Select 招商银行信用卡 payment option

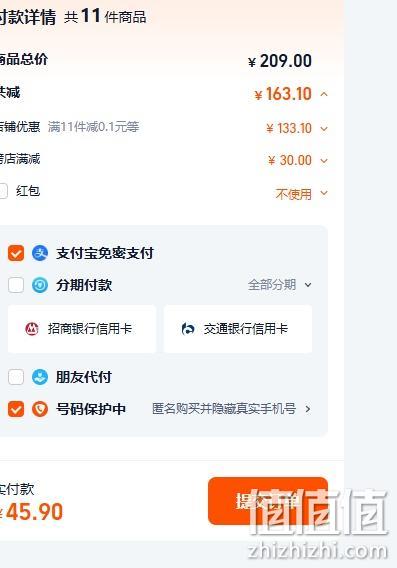[82, 329]
